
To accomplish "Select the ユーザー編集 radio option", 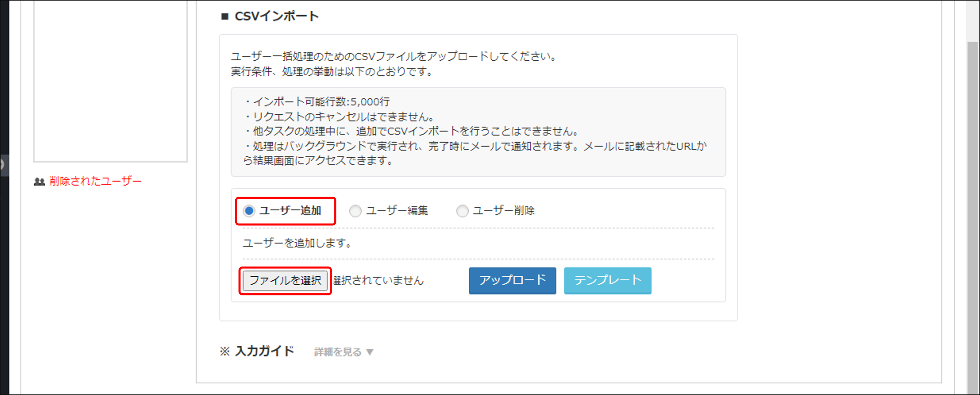I will 355,211.
